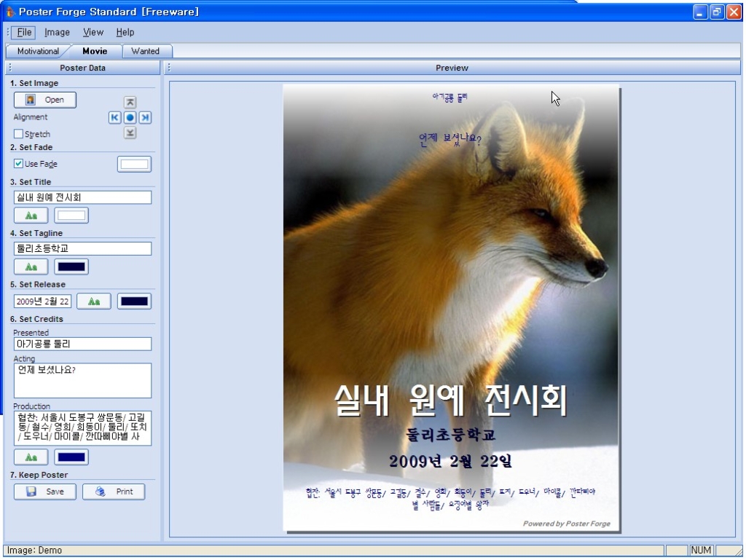Align image to the left
This screenshot has width=746, height=560.
[x=114, y=117]
